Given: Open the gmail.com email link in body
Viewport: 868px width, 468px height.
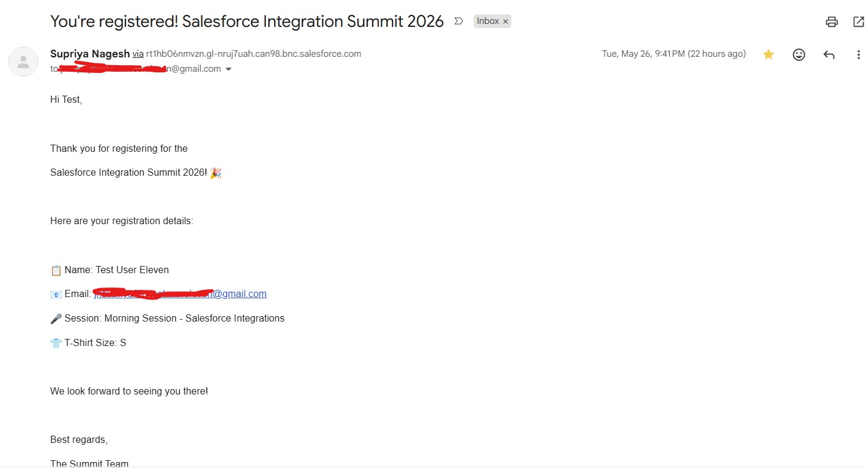Looking at the screenshot, I should 180,293.
